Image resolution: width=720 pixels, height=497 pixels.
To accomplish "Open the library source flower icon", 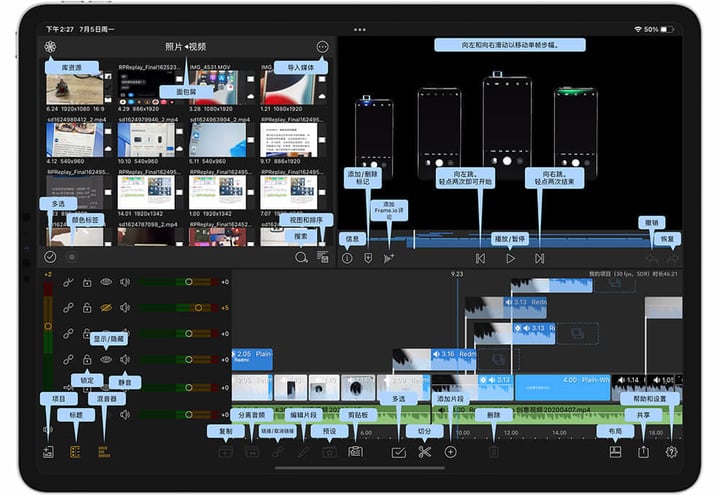I will coord(50,46).
